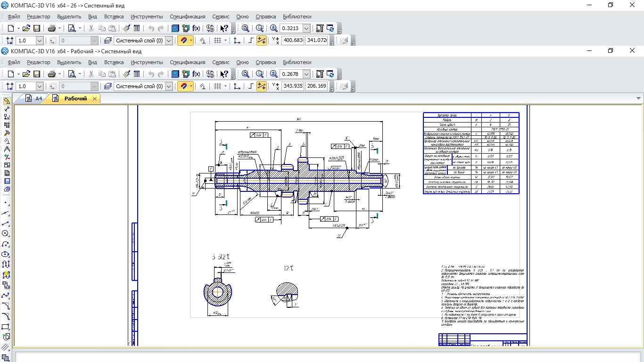This screenshot has height=362, width=644.
Task: Select the Point tool in left panel
Action: (x=6, y=203)
